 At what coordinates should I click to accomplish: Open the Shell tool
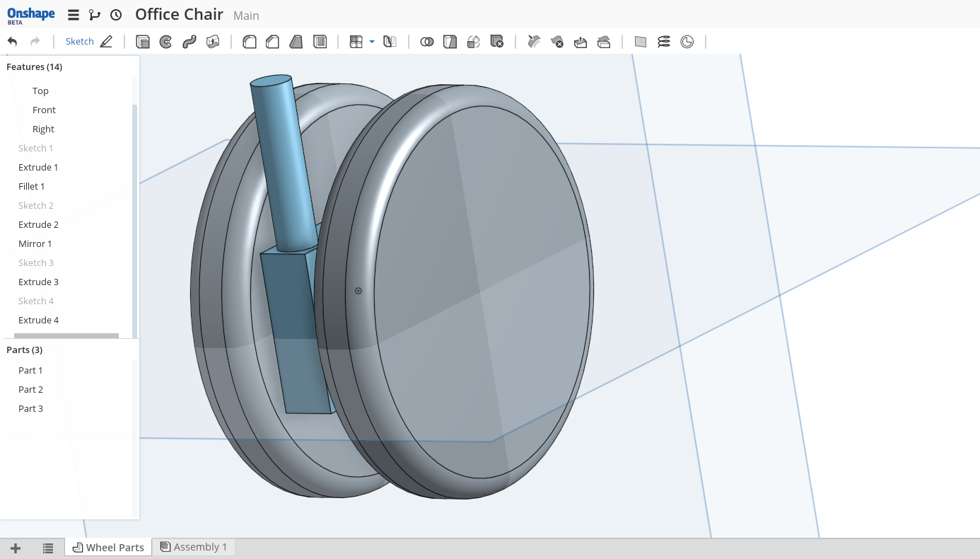pyautogui.click(x=320, y=42)
